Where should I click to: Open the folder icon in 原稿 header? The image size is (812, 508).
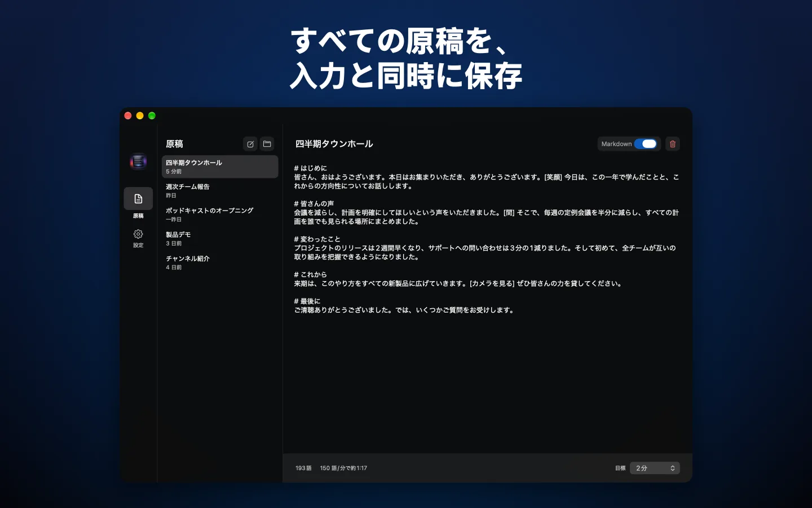pos(267,144)
